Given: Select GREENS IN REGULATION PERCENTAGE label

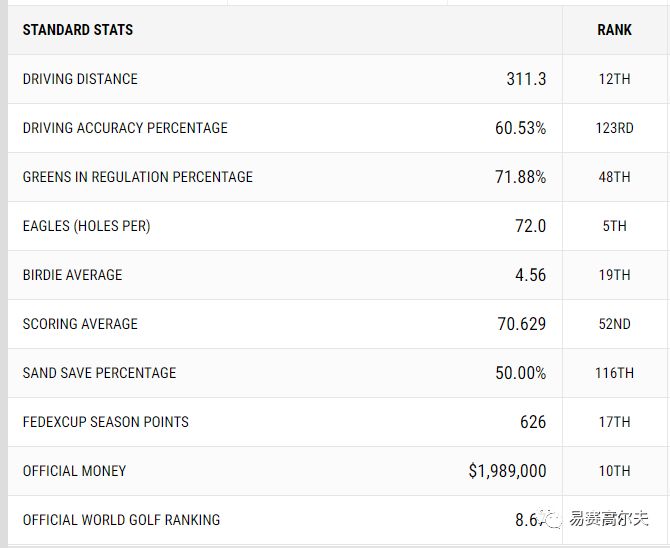Looking at the screenshot, I should coord(138,177).
